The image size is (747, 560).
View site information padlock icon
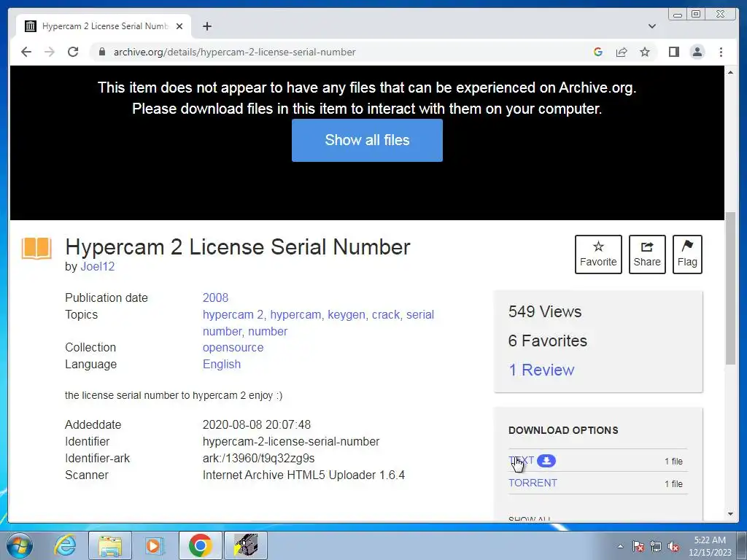click(x=102, y=52)
